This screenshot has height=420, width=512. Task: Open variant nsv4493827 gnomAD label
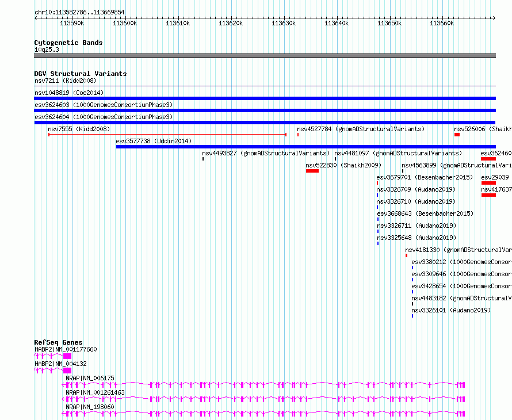click(x=266, y=153)
